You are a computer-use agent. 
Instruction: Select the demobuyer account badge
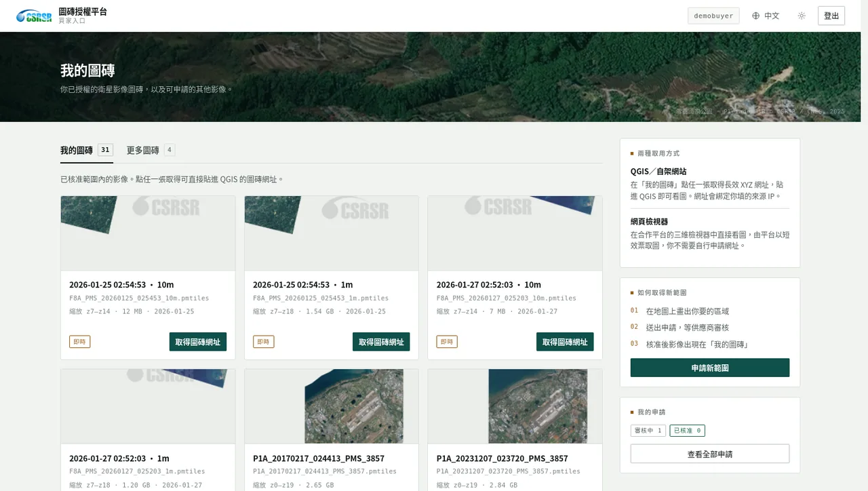point(713,16)
